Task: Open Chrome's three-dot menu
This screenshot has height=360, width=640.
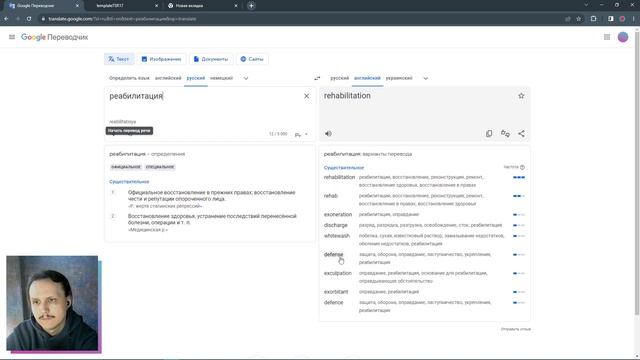Action: (634, 19)
